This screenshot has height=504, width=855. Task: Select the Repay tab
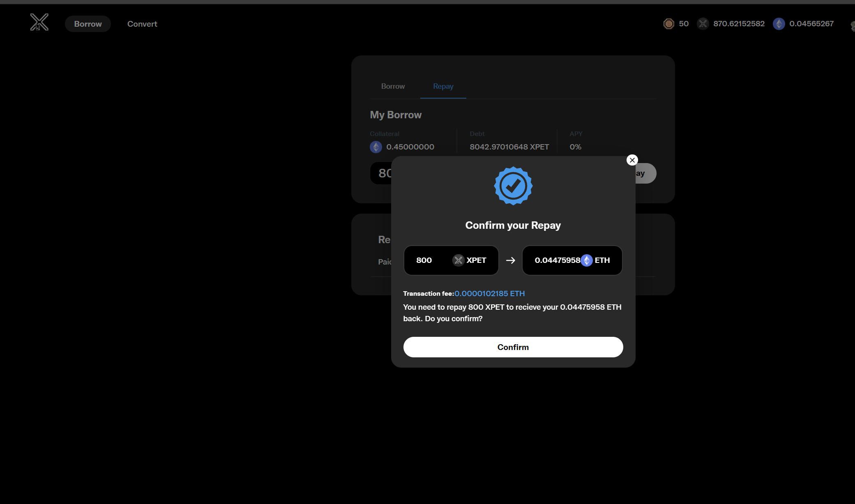tap(443, 86)
